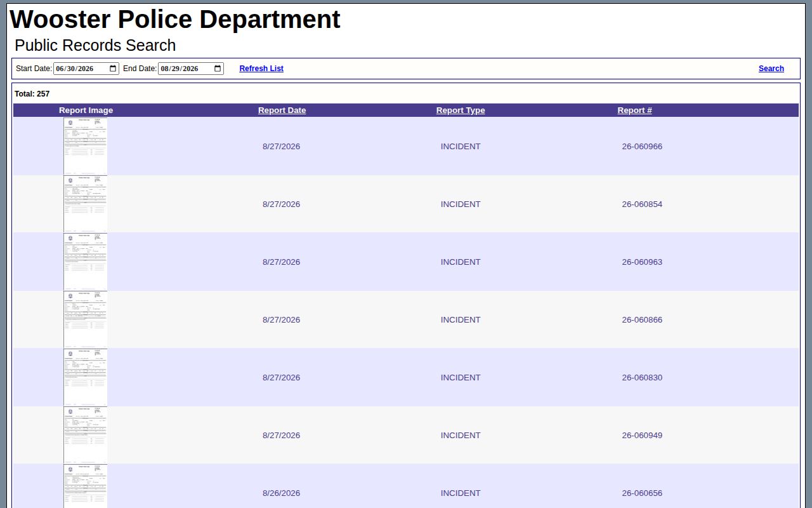Sort by Report Date column header
The height and width of the screenshot is (508, 812).
(282, 110)
